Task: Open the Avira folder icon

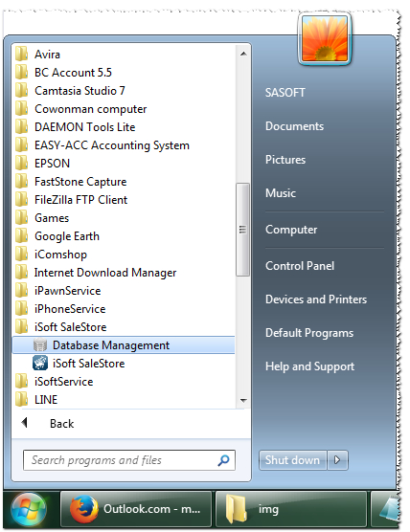Action: (x=21, y=54)
